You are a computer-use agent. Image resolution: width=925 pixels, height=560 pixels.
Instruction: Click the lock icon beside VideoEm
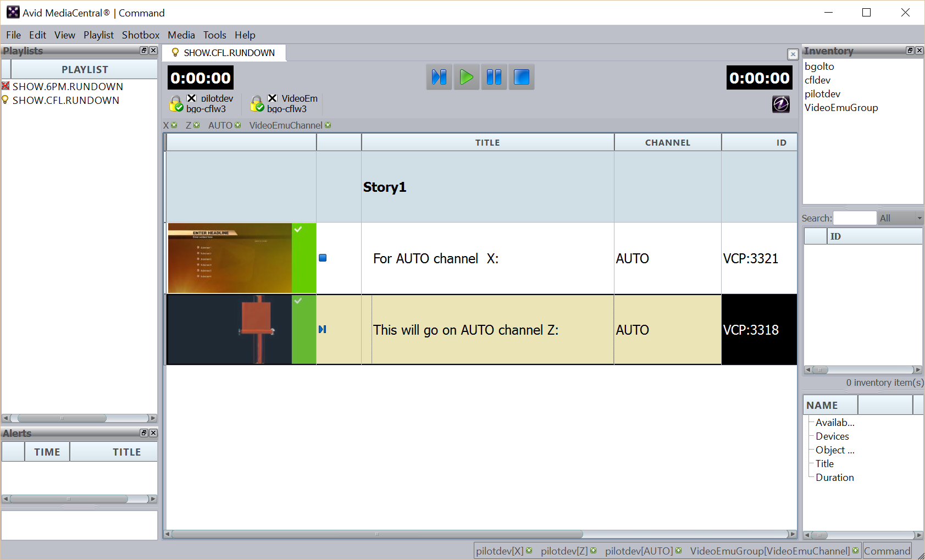tap(257, 103)
